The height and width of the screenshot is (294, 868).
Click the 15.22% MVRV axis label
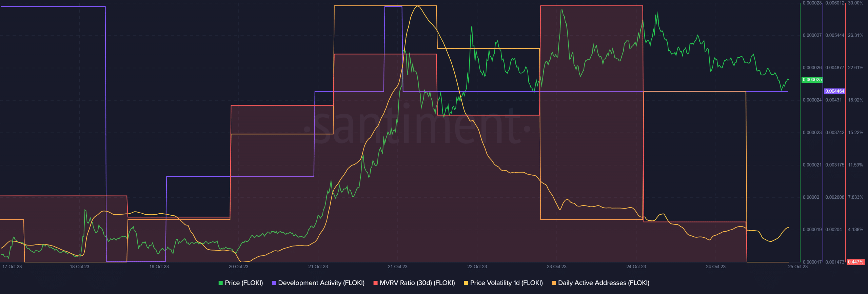click(x=855, y=133)
